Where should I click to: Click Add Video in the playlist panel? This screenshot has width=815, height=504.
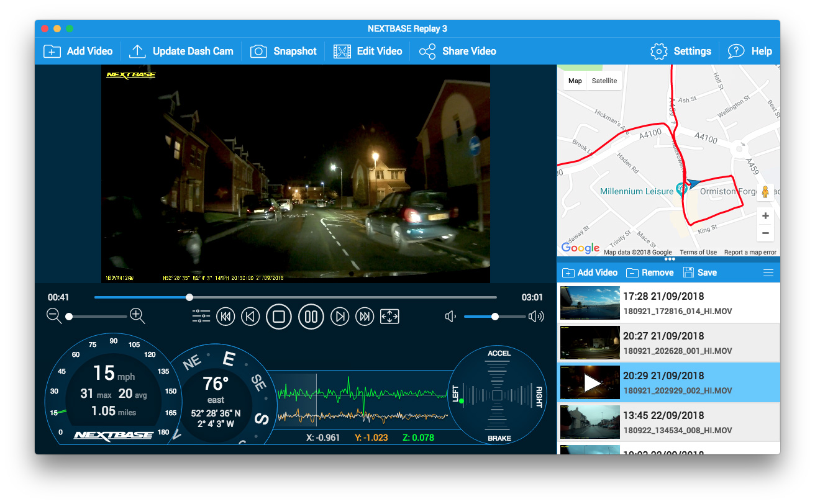[x=590, y=272]
